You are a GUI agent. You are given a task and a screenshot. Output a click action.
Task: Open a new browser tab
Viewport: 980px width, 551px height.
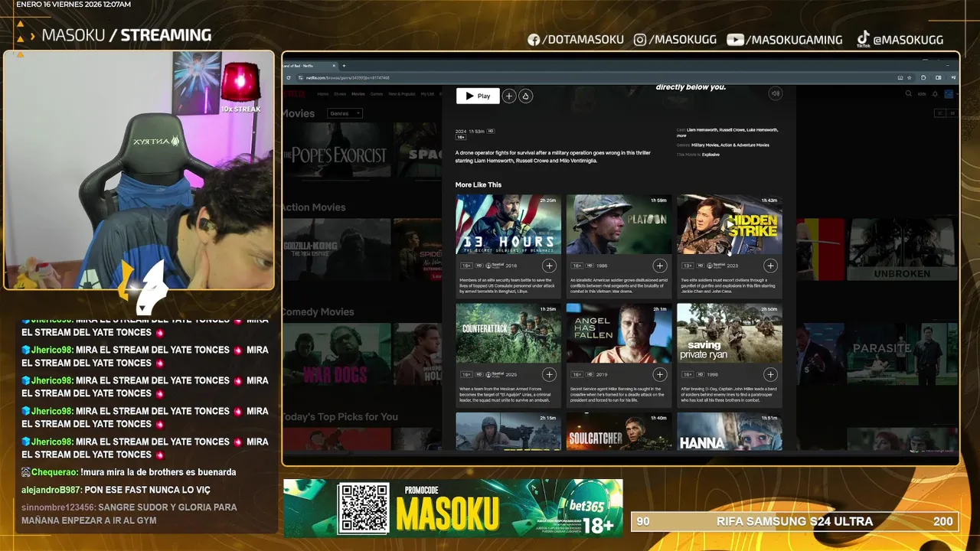click(344, 66)
